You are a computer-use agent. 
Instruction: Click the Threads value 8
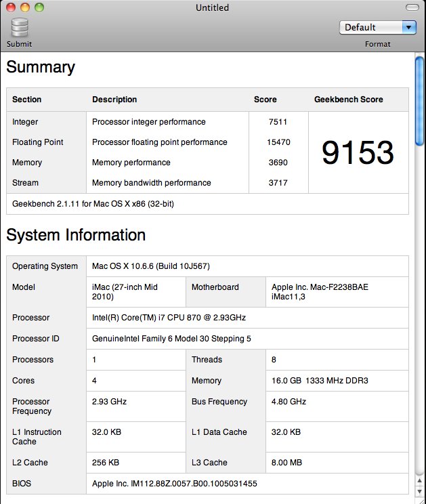(x=274, y=359)
